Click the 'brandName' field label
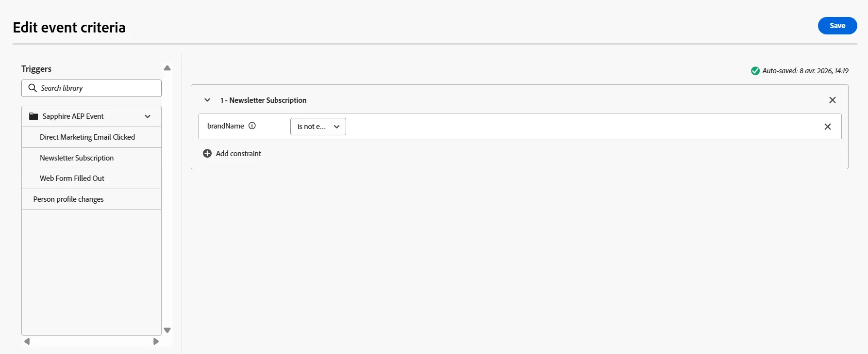868x354 pixels. (226, 126)
